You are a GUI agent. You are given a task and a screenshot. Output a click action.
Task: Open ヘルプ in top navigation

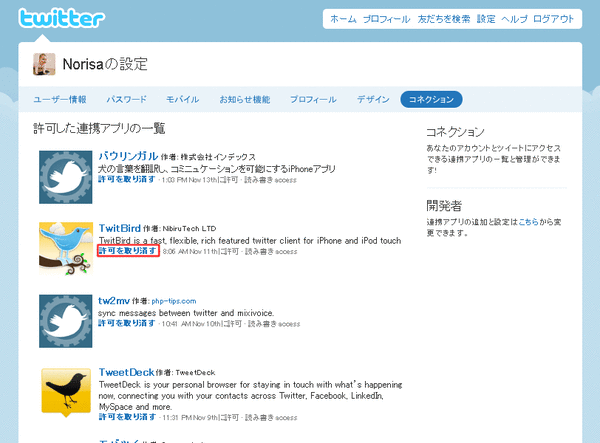[514, 19]
